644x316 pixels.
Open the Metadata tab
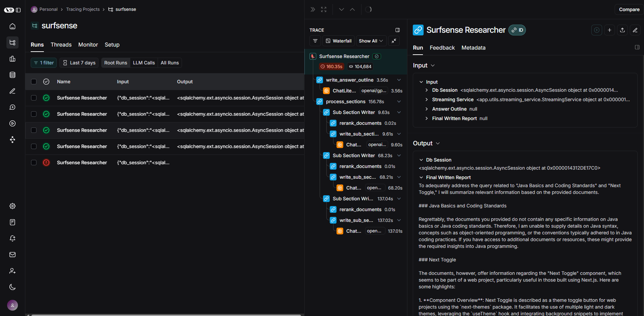click(473, 48)
